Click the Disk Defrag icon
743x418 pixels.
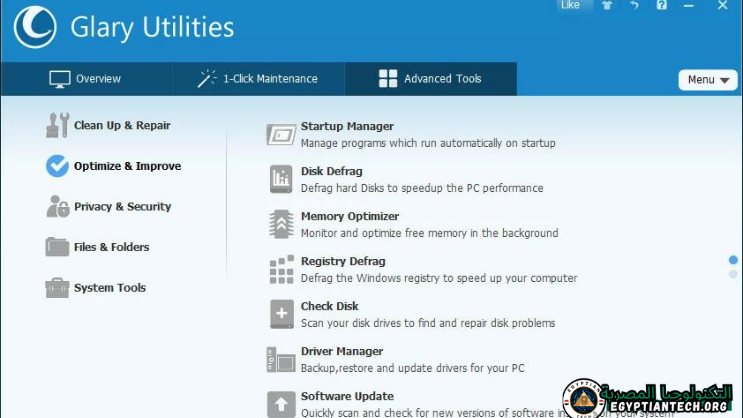point(281,179)
